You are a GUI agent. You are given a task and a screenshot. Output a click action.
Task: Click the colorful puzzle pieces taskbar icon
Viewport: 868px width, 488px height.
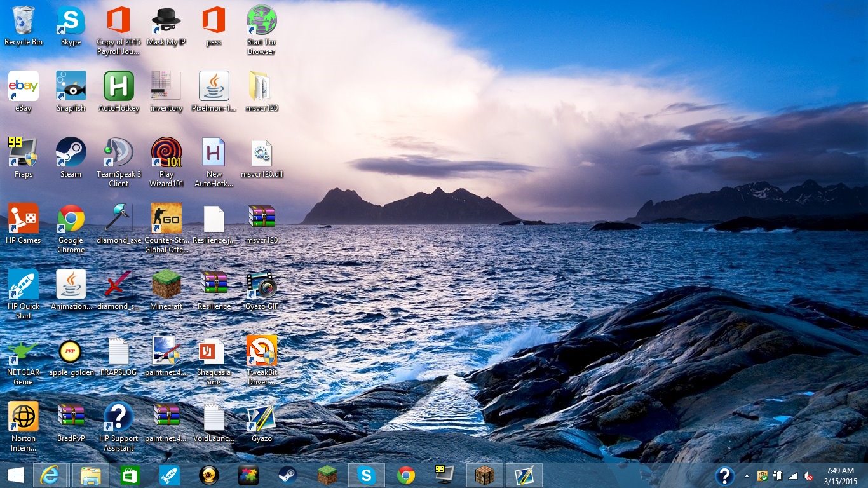coord(248,475)
